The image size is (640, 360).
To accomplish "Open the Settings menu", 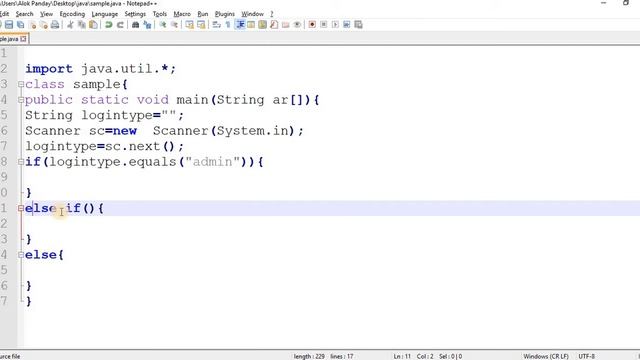I will point(135,14).
